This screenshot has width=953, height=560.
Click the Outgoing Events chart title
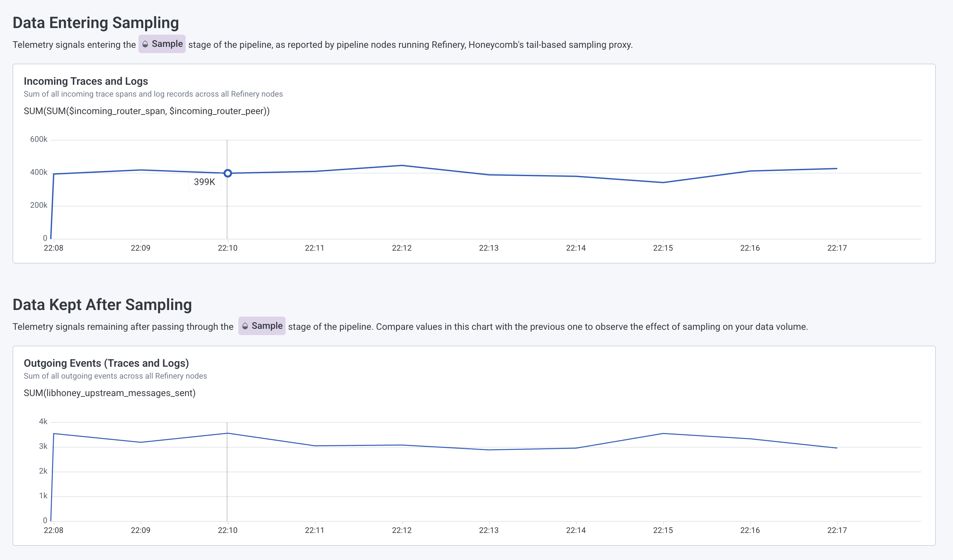(x=107, y=363)
